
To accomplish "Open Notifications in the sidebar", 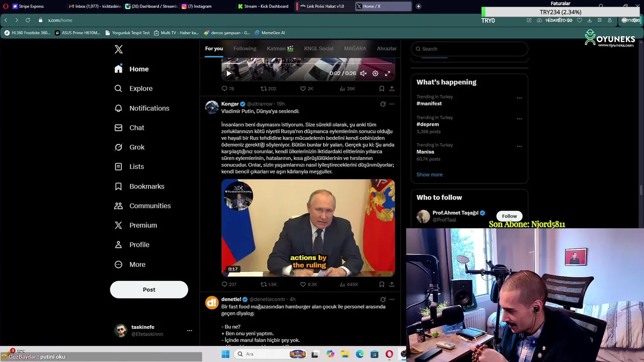I will 142,108.
